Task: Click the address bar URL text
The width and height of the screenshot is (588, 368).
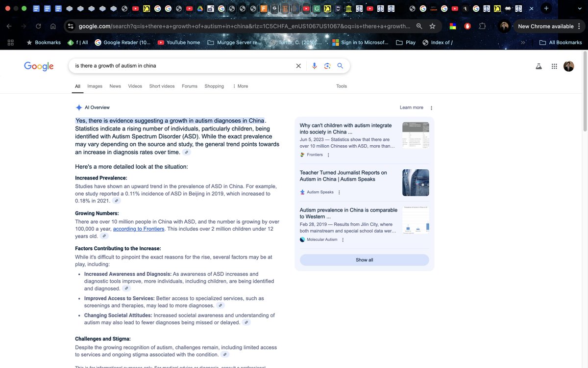Action: pyautogui.click(x=244, y=26)
